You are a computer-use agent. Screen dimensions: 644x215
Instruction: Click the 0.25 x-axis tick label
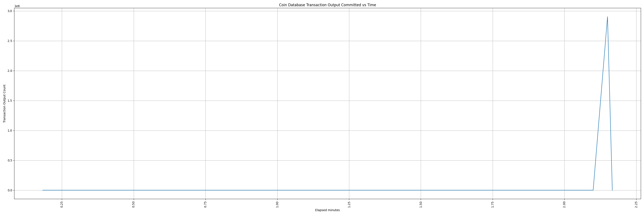(62, 204)
